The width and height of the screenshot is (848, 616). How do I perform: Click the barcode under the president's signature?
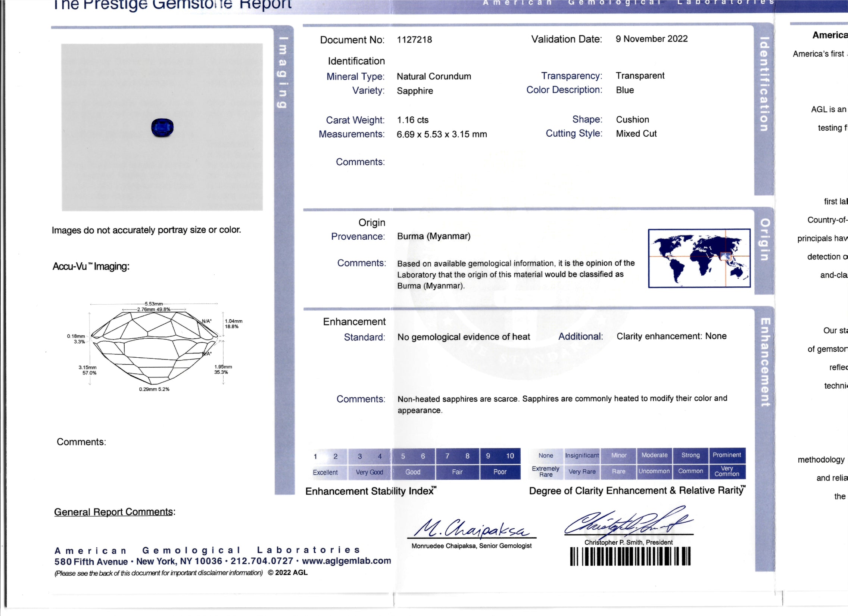[x=630, y=556]
